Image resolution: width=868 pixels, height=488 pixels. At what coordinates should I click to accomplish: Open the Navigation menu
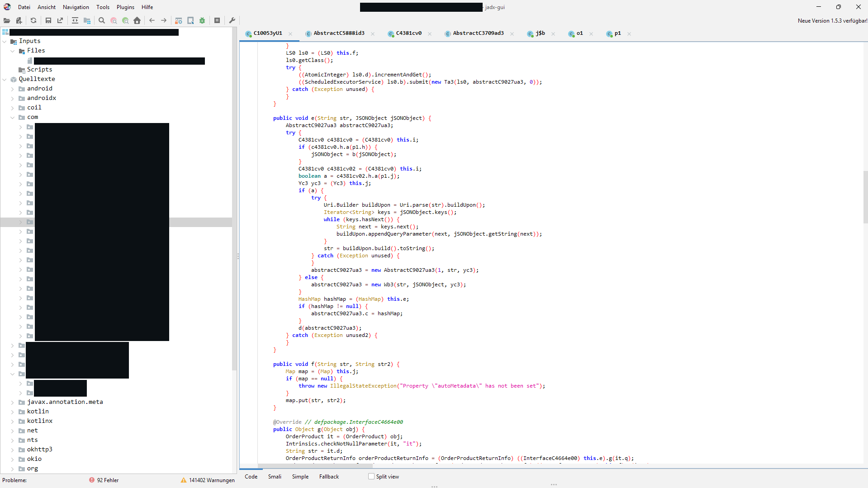click(75, 7)
